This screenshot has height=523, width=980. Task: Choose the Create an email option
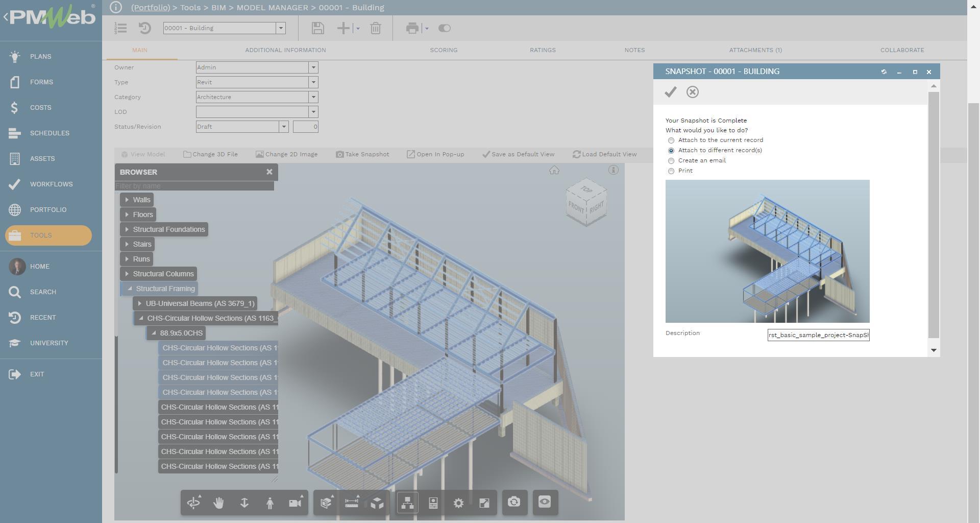click(x=671, y=160)
